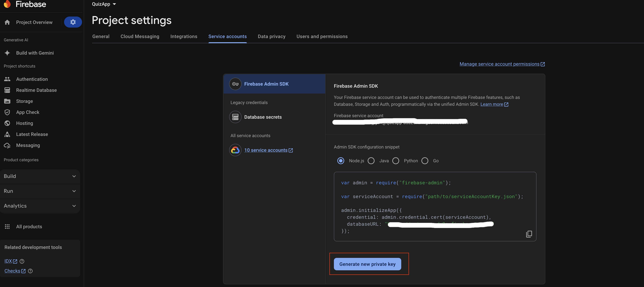Choose the Go snippet radio button

click(425, 161)
